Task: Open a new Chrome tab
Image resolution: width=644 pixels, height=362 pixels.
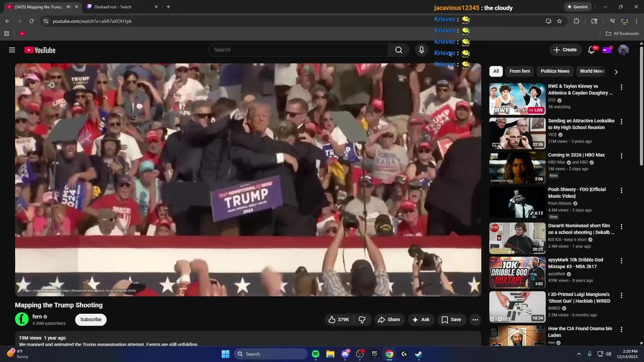Action: click(x=168, y=7)
